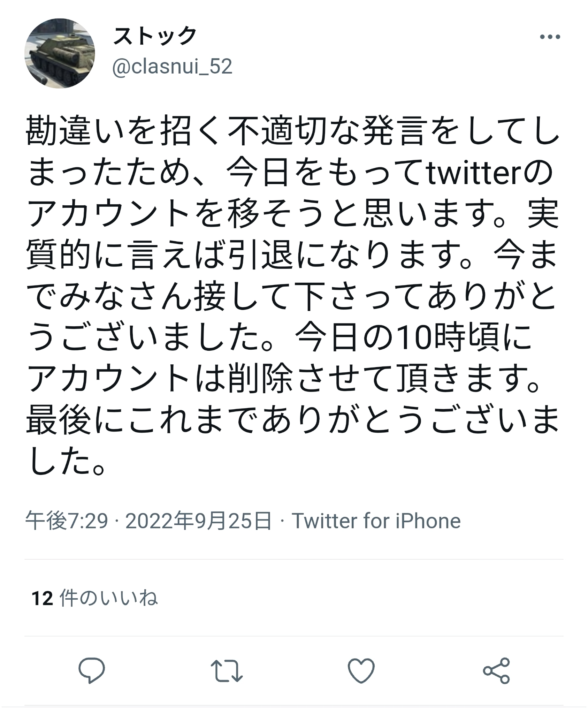The image size is (588, 714).
Task: Click the bold 12 likes count
Action: click(x=42, y=598)
